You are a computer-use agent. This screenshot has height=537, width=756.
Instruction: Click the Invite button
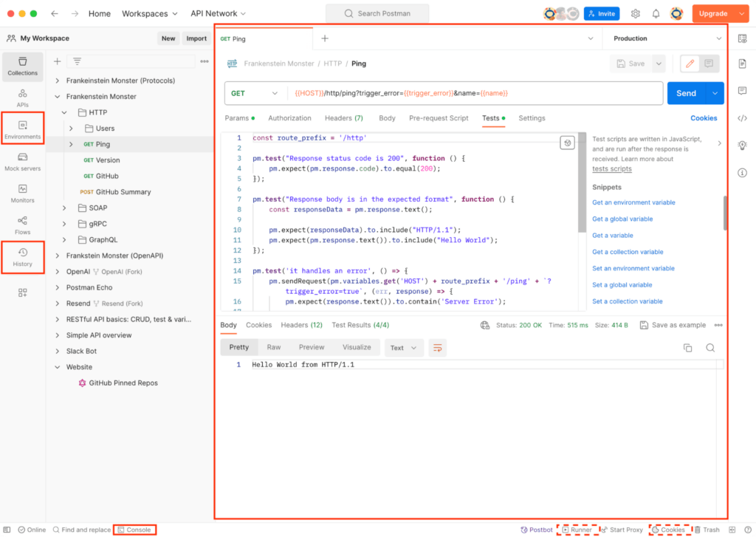pos(602,13)
